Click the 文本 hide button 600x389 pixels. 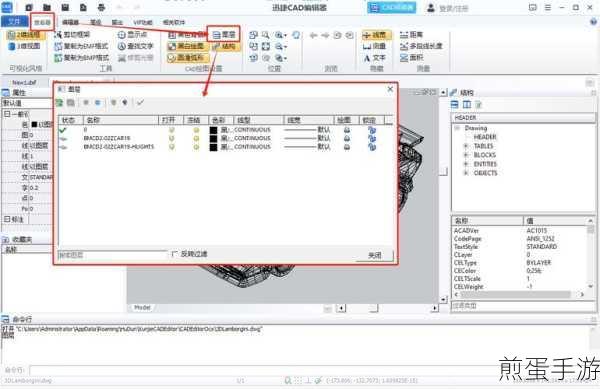pyautogui.click(x=375, y=58)
